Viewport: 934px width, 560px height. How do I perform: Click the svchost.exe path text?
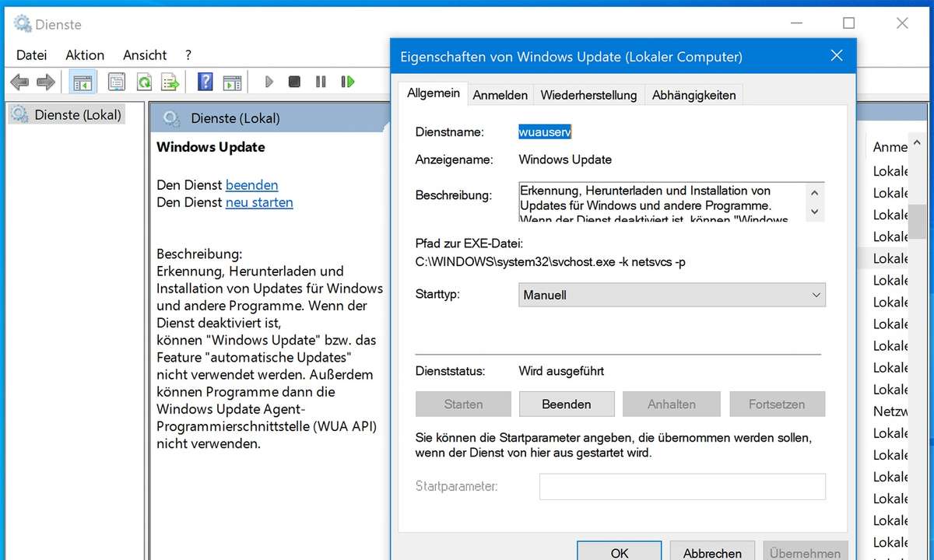pyautogui.click(x=551, y=262)
